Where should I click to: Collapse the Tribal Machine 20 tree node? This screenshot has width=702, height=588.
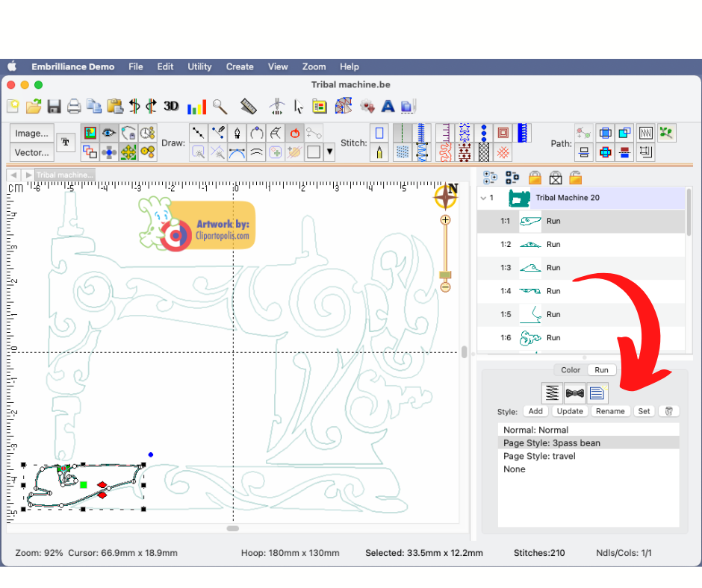pyautogui.click(x=483, y=198)
